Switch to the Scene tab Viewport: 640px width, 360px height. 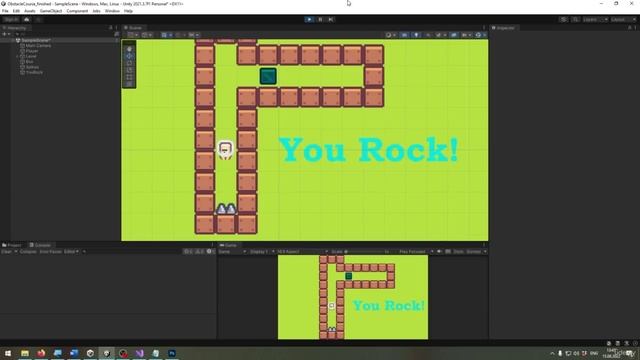point(133,28)
